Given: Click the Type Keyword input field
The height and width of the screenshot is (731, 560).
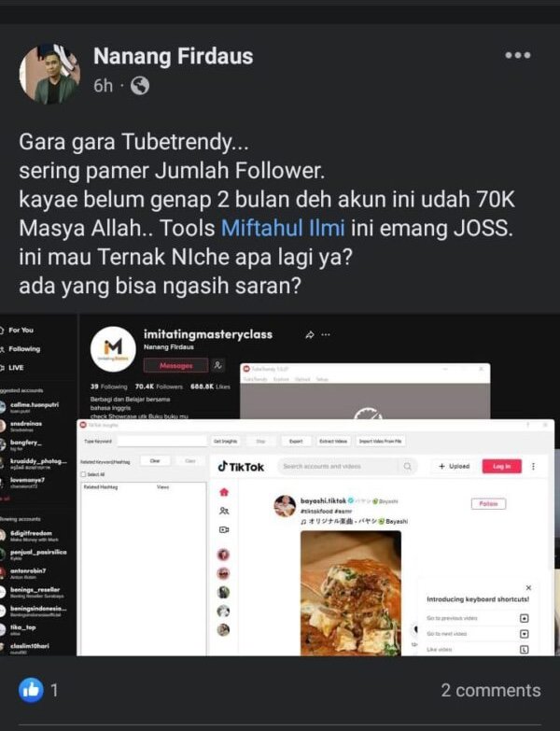Looking at the screenshot, I should [x=161, y=441].
